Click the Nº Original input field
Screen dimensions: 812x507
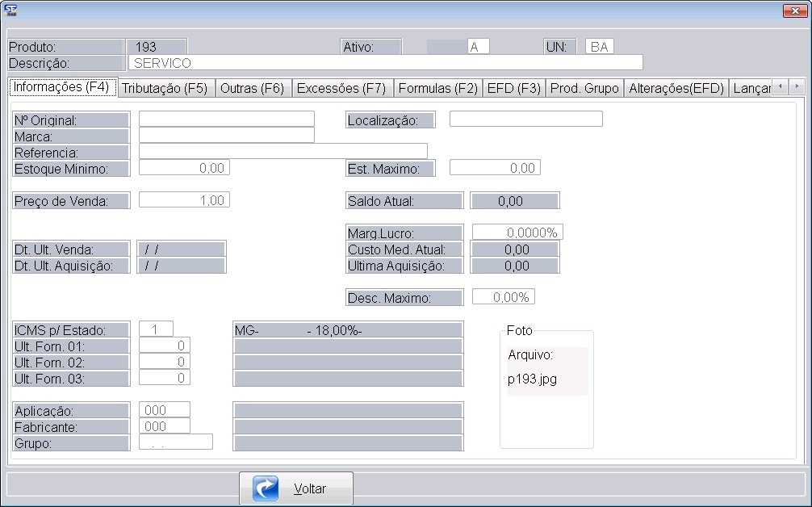pyautogui.click(x=226, y=119)
